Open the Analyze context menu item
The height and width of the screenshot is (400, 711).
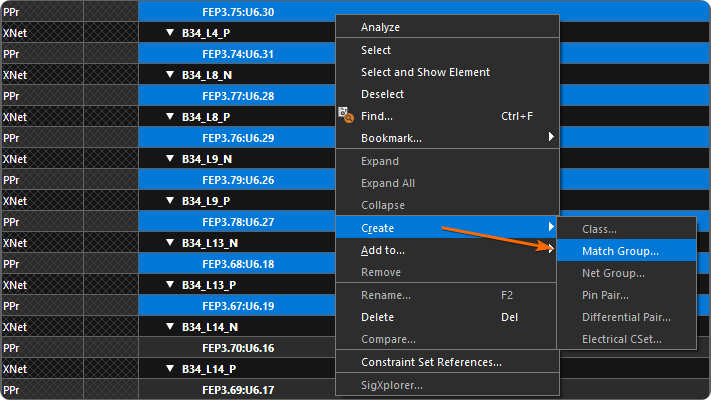coord(380,27)
